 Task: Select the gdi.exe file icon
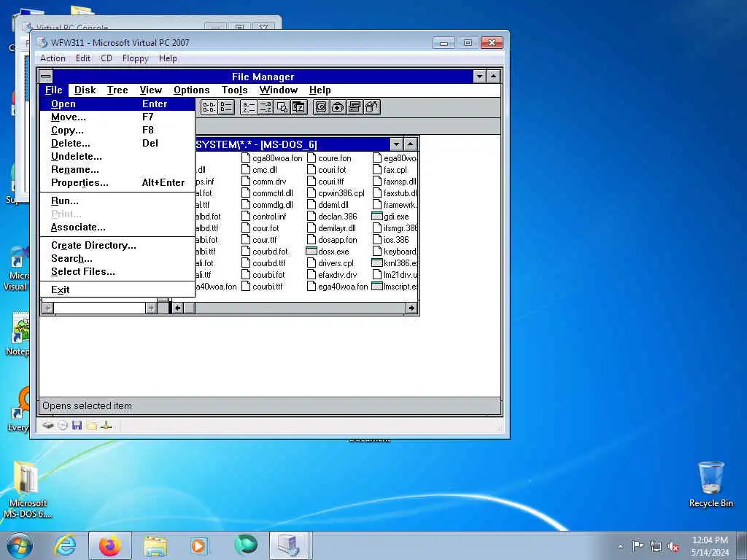coord(377,216)
